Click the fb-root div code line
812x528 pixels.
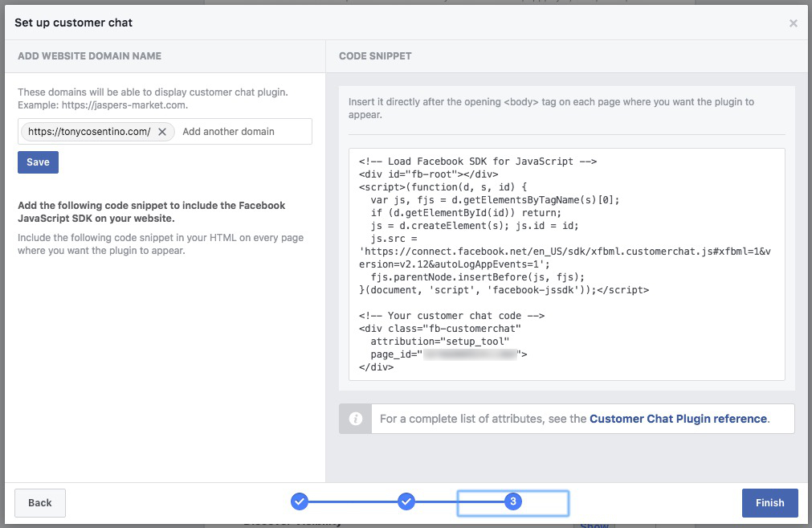428,174
